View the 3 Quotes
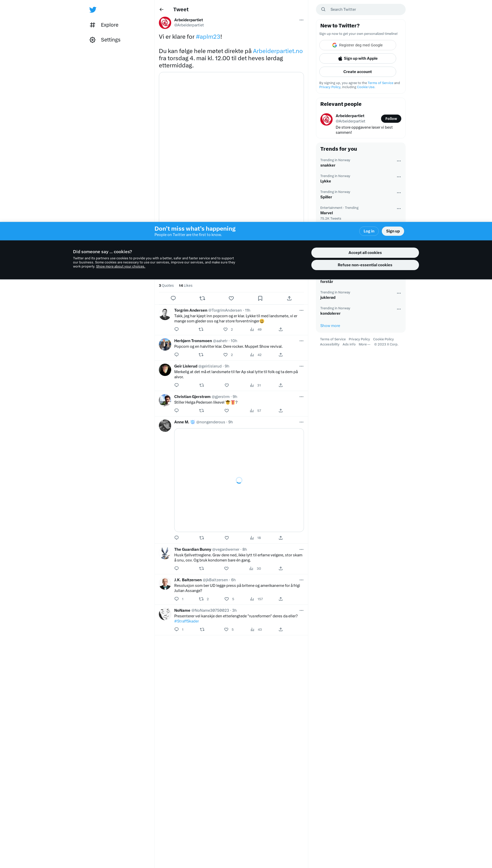The image size is (492, 868). click(x=166, y=285)
